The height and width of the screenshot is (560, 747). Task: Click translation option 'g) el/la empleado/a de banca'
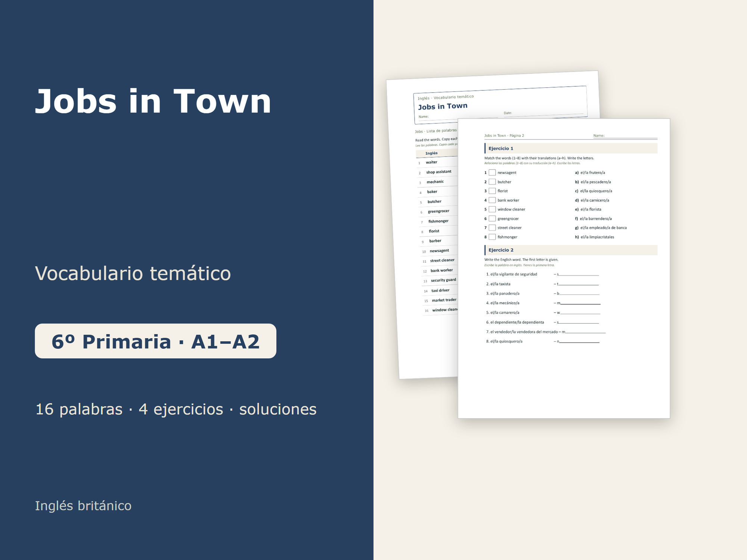pyautogui.click(x=601, y=228)
